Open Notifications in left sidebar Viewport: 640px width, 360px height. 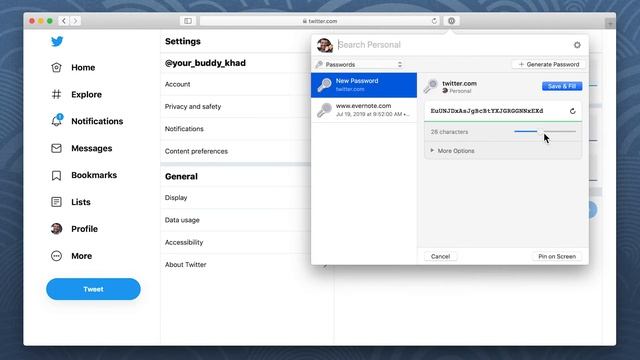[97, 121]
